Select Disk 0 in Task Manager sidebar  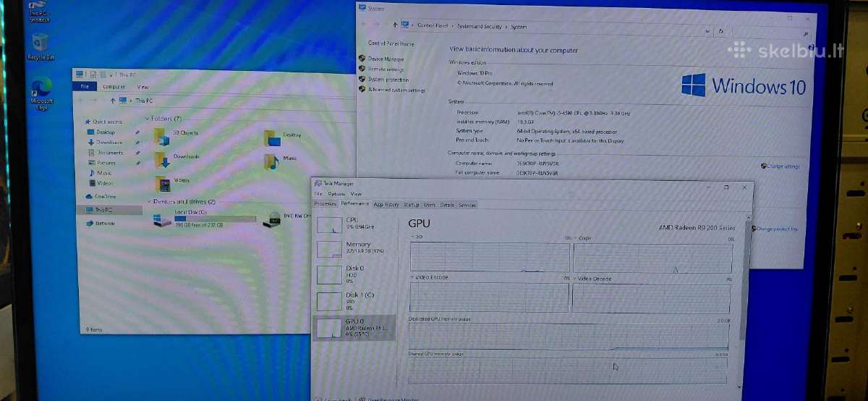pyautogui.click(x=356, y=274)
